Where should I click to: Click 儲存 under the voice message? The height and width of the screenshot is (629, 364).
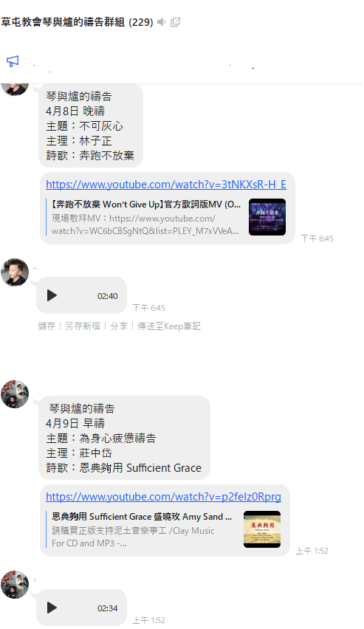(x=47, y=326)
